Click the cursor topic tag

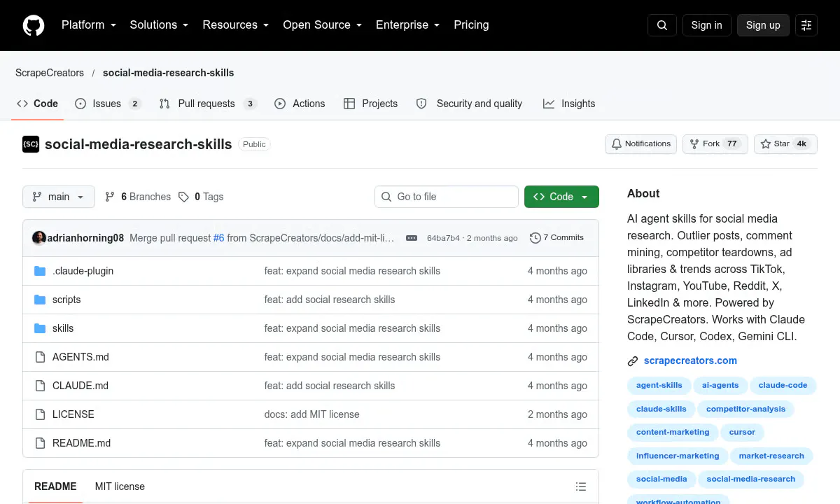coord(742,432)
